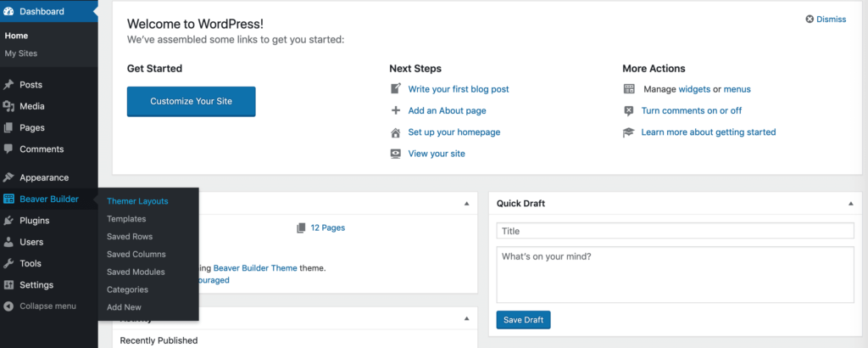
Task: Click the Dismiss circle-x icon
Action: tap(810, 19)
